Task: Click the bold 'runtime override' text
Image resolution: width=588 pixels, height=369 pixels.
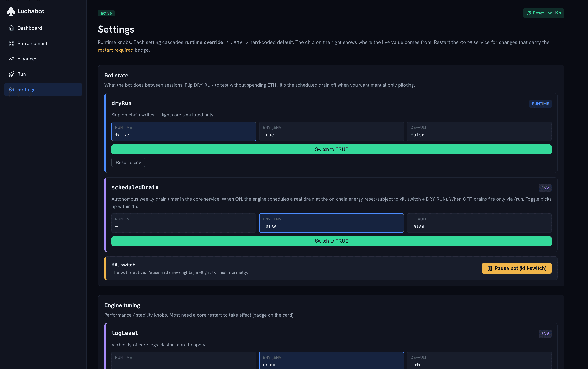Action: [204, 43]
